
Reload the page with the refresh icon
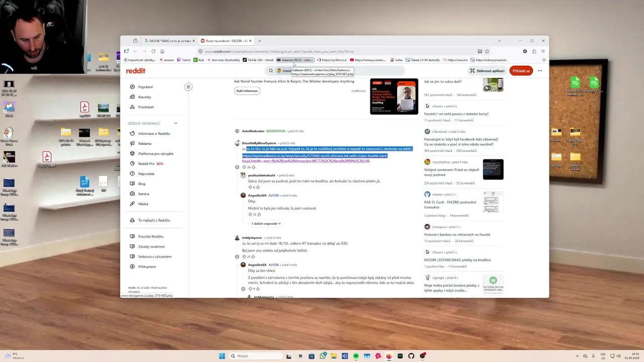tap(153, 51)
